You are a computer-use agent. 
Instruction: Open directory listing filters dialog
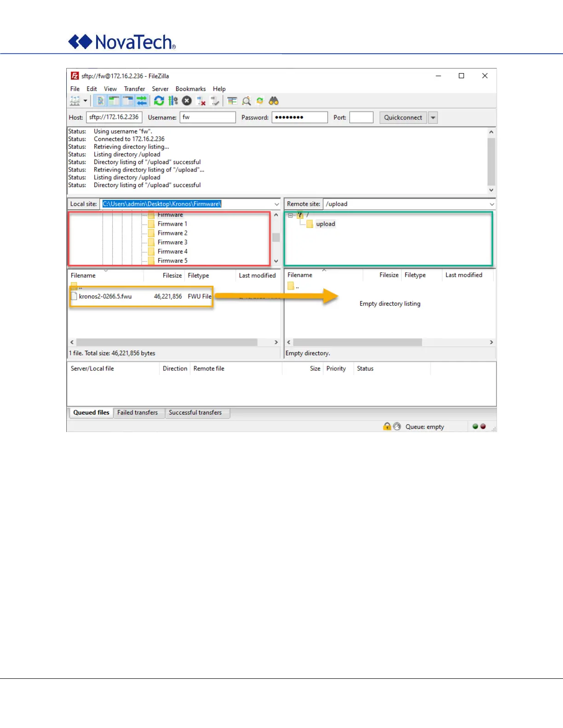(x=232, y=101)
